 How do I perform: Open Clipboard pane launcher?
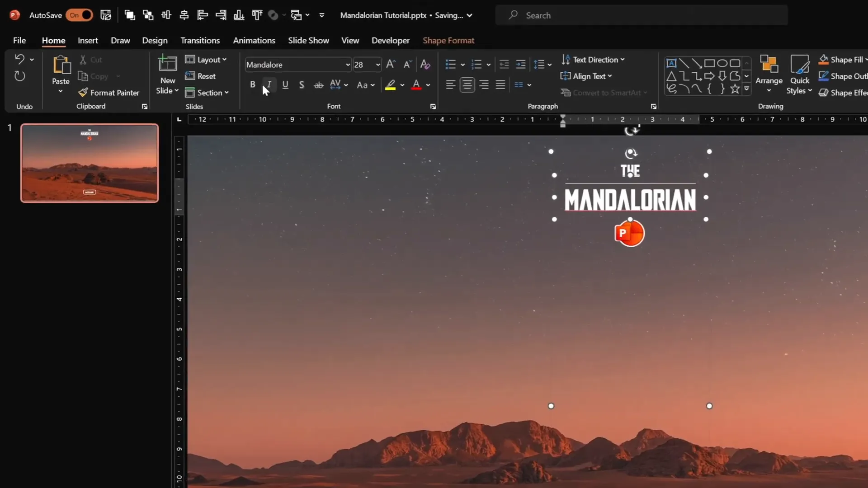click(145, 107)
